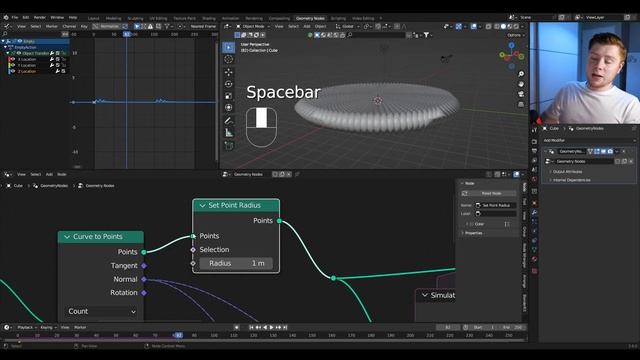Click the node Label input field

pyautogui.click(x=496, y=213)
